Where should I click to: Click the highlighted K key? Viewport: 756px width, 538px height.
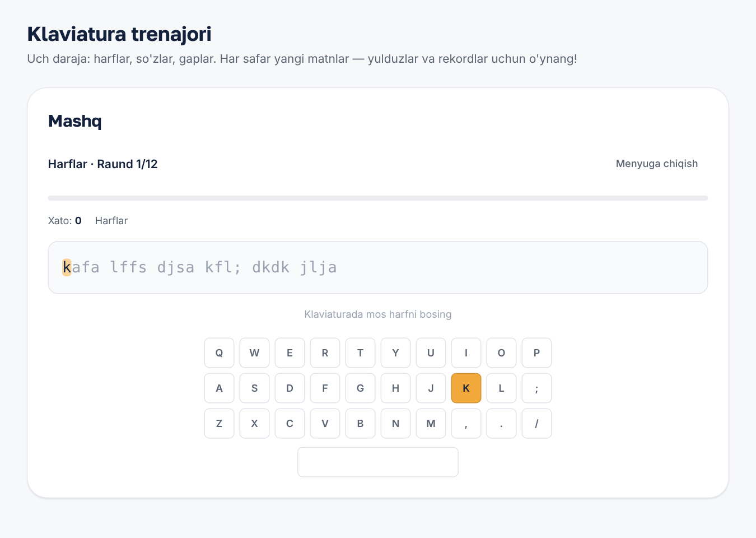[466, 388]
